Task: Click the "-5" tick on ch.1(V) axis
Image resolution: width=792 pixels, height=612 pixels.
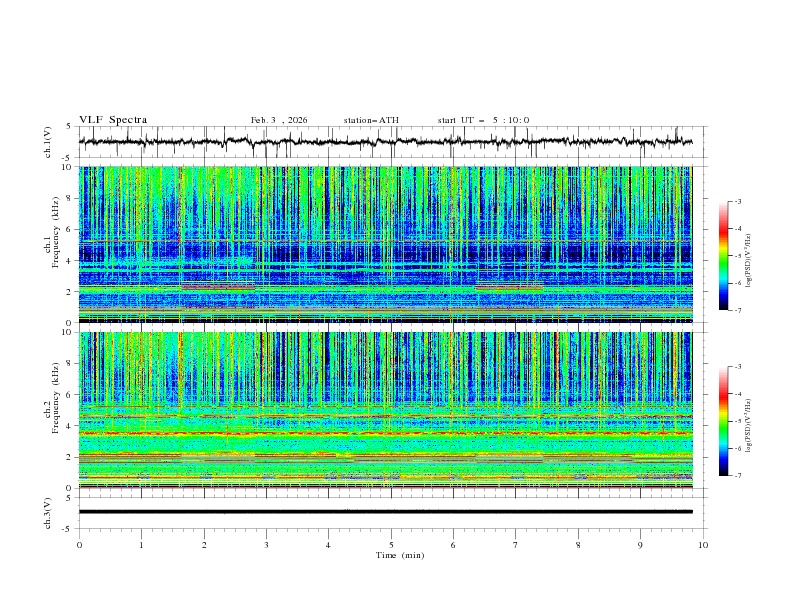Action: click(x=67, y=158)
